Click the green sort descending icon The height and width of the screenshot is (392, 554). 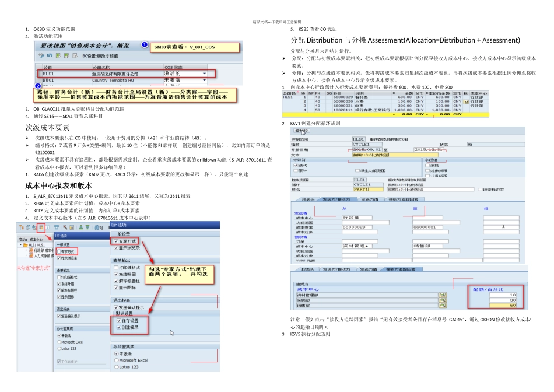(87, 228)
